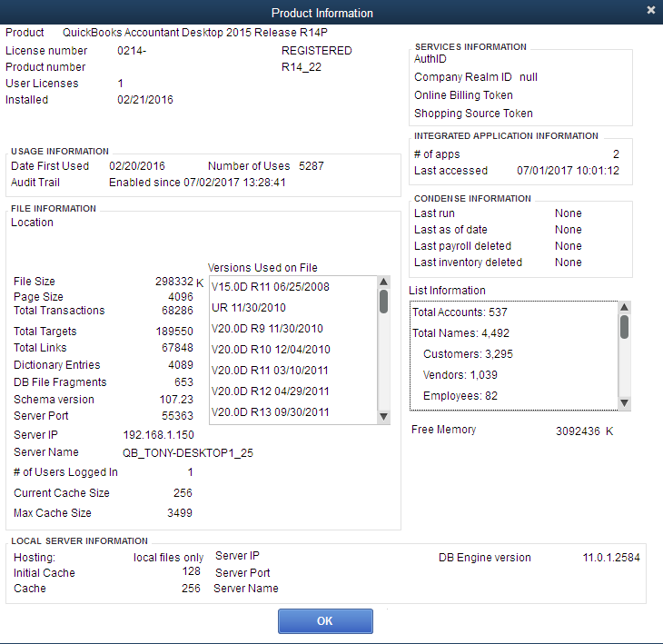Viewport: 663px width, 644px height.
Task: Click Total Transactions value 68286
Action: 177,311
